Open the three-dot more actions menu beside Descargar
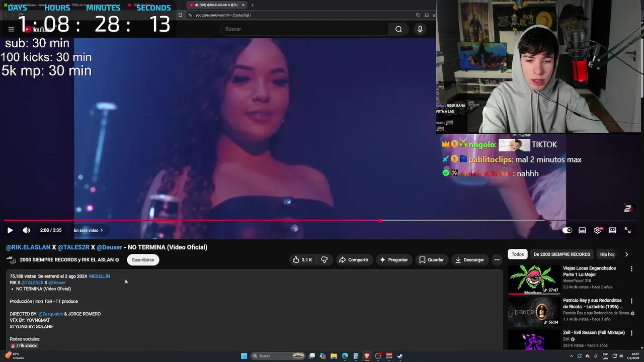 [x=497, y=260]
